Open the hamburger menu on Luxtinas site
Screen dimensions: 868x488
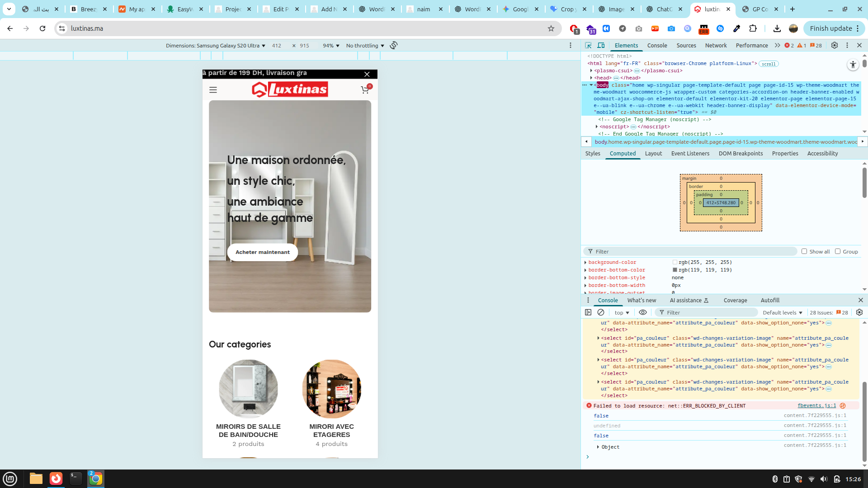pyautogui.click(x=213, y=90)
